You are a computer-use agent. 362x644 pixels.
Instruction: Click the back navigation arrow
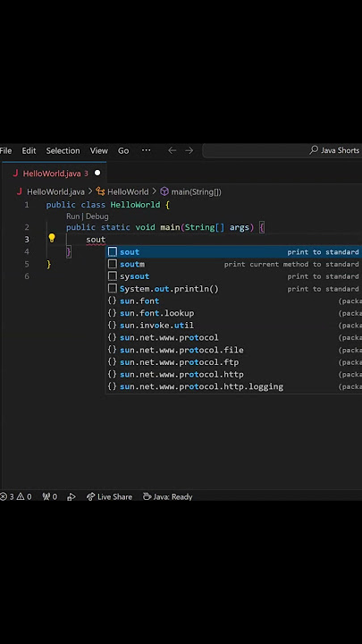(172, 151)
